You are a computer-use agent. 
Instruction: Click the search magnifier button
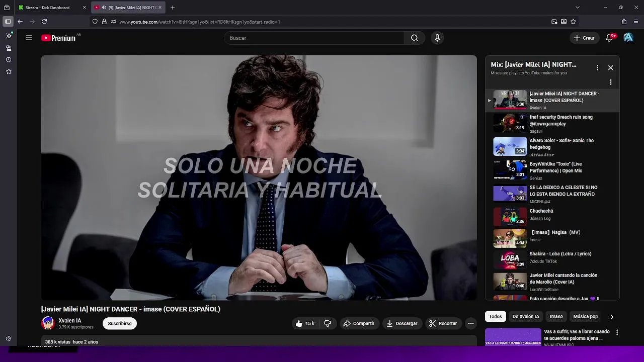(415, 38)
